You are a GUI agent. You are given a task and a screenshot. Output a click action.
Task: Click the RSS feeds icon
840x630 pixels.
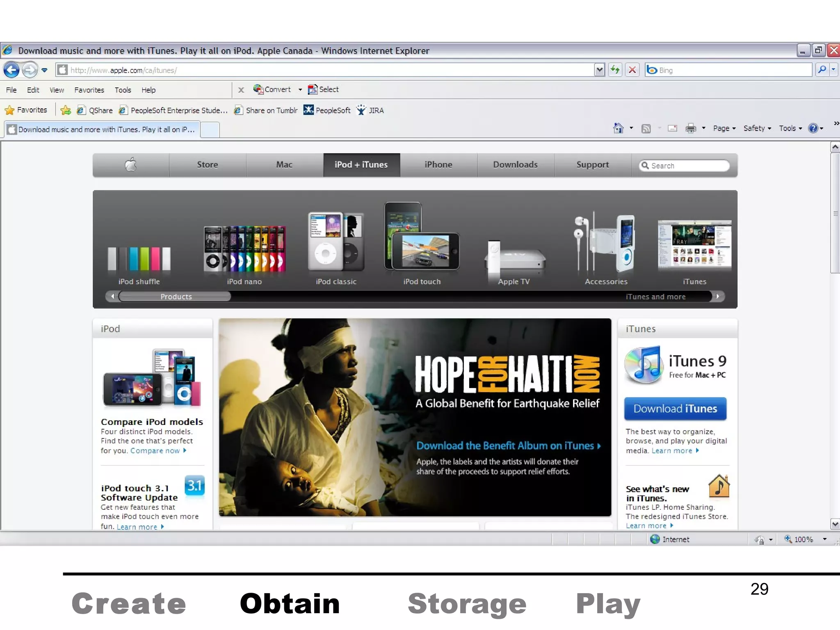click(x=646, y=129)
